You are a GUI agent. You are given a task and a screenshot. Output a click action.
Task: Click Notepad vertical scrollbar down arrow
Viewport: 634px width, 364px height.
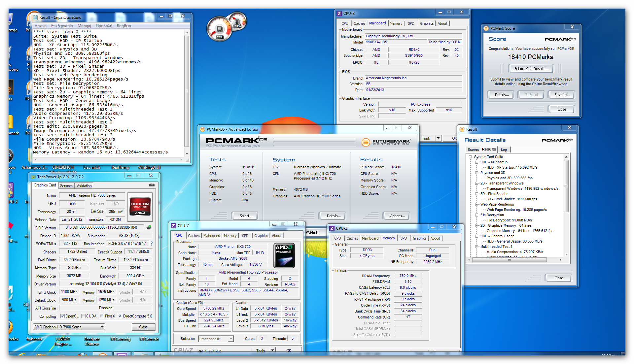point(187,154)
